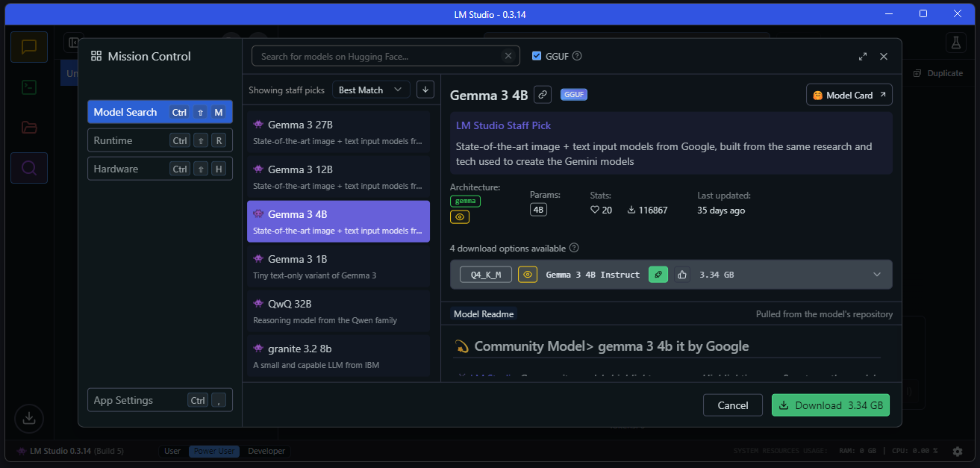Click the flask icon at top right
980x468 pixels.
956,43
